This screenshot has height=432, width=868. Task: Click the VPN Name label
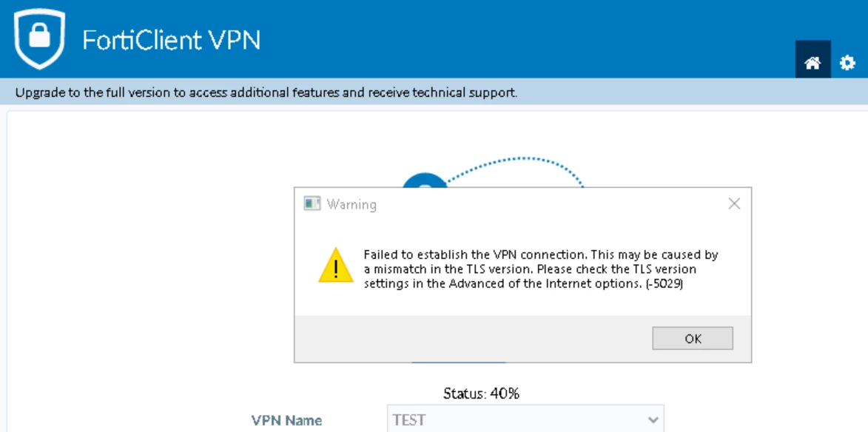[x=287, y=420]
